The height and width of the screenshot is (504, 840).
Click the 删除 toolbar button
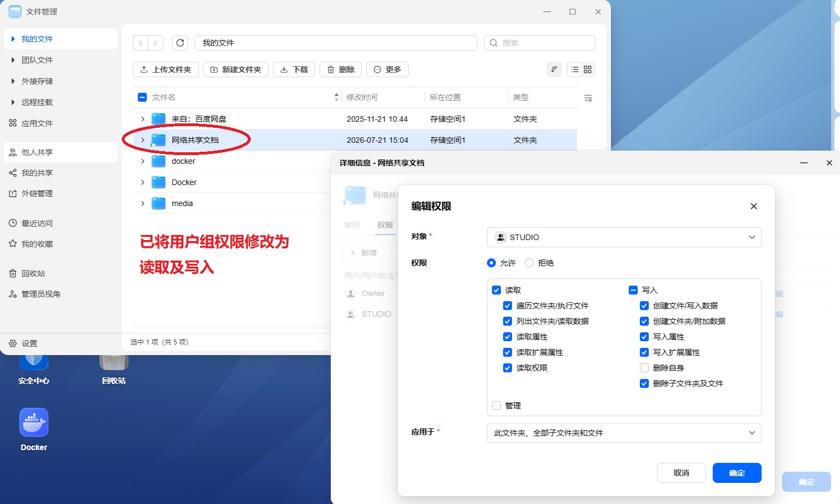[341, 69]
